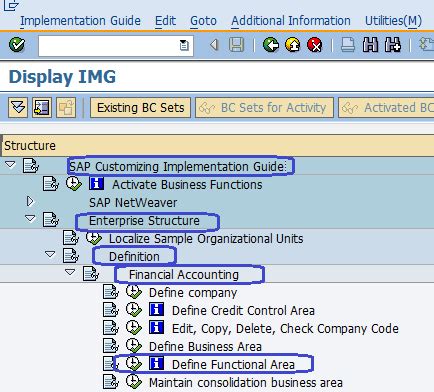
Task: Open the Additional Information menu
Action: click(x=291, y=21)
